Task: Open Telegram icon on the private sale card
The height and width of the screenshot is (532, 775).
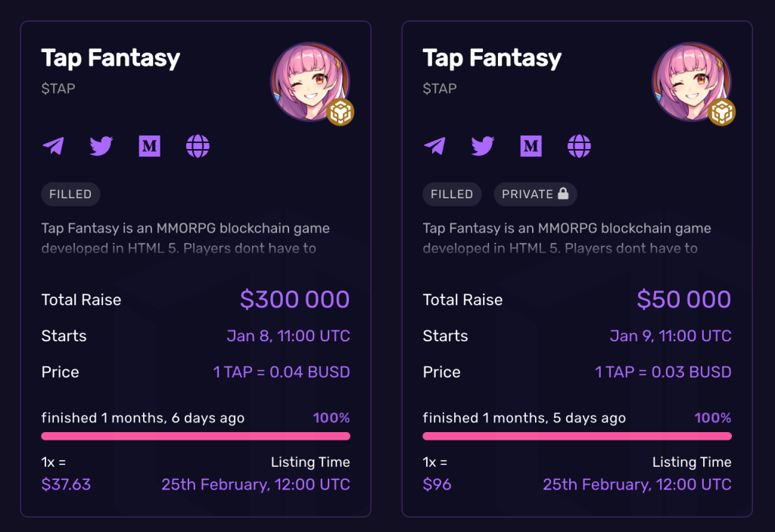Action: tap(434, 146)
